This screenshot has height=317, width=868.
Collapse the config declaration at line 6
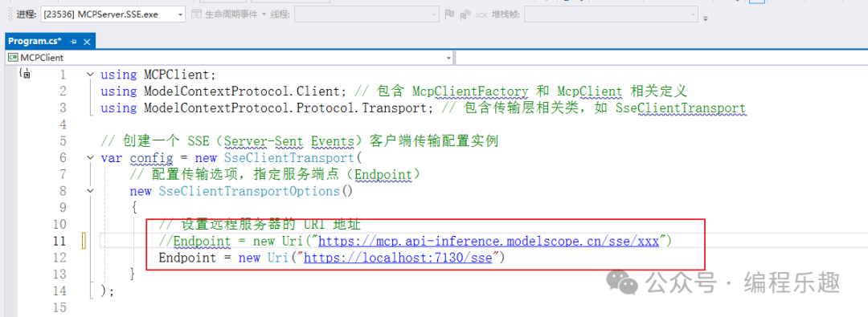pyautogui.click(x=90, y=157)
